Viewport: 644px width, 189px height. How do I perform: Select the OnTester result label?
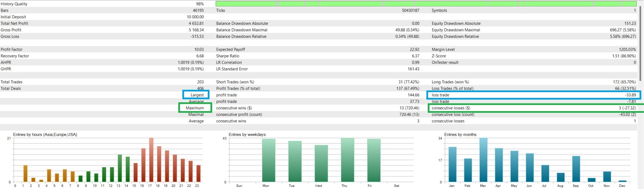[x=445, y=63]
